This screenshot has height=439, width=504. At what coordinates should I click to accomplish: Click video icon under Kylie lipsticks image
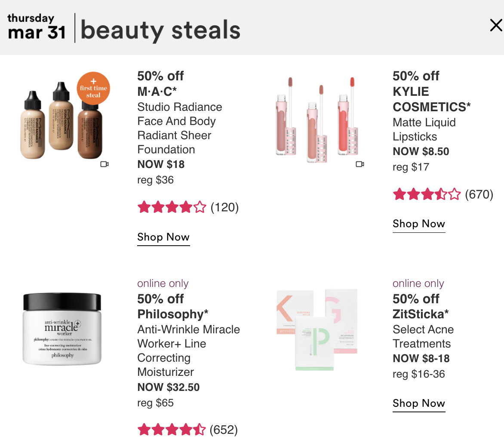tap(360, 164)
